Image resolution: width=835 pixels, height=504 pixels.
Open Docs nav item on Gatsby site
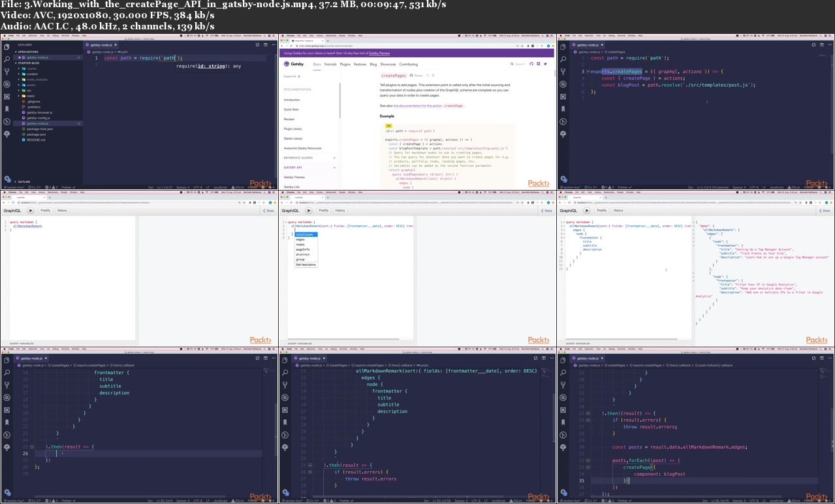tap(317, 64)
